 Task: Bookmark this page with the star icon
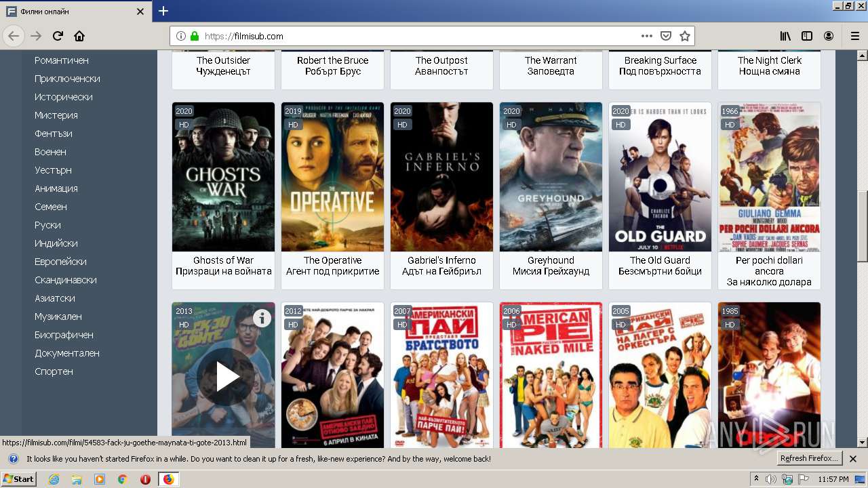pyautogui.click(x=685, y=36)
